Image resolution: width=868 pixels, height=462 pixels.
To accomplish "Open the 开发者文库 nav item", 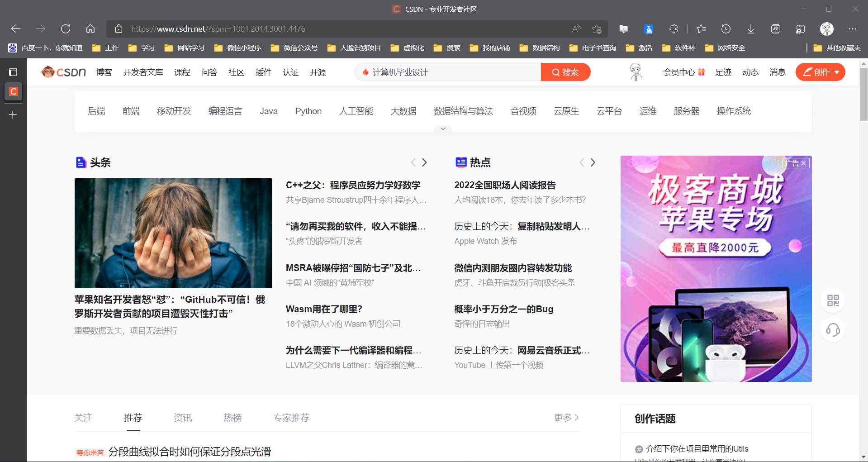I will point(143,72).
